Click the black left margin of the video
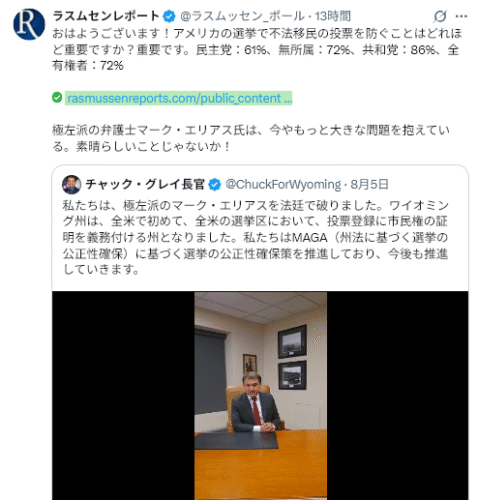Screen dimensions: 478x500 point(123,396)
